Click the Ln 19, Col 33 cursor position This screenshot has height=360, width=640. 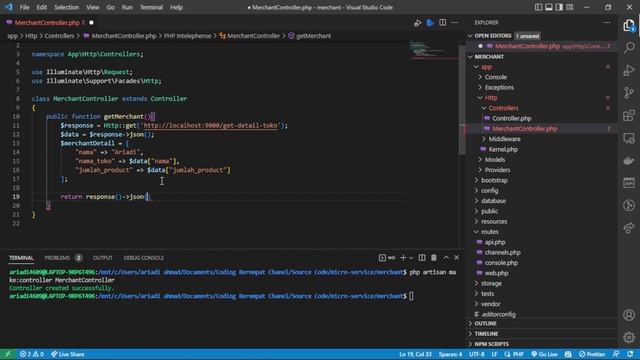click(415, 354)
